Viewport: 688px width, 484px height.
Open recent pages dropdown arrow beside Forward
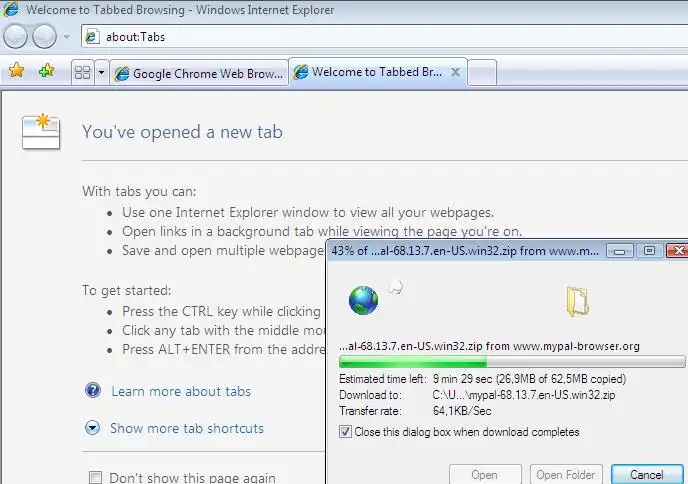(x=67, y=37)
